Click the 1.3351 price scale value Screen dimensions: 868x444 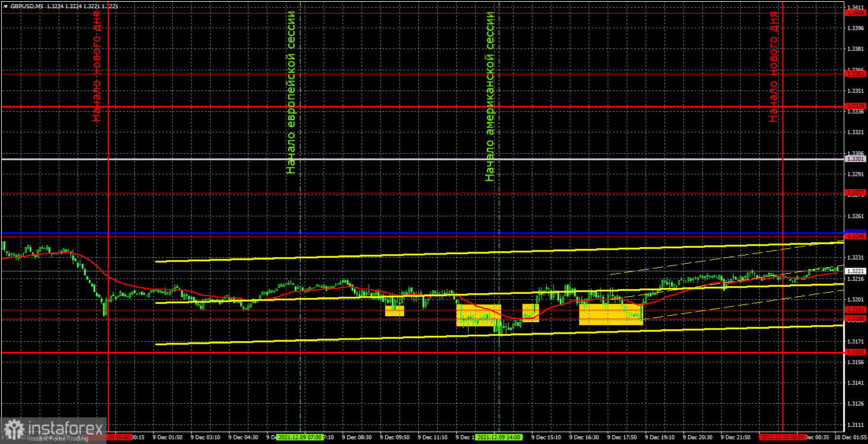click(x=856, y=91)
